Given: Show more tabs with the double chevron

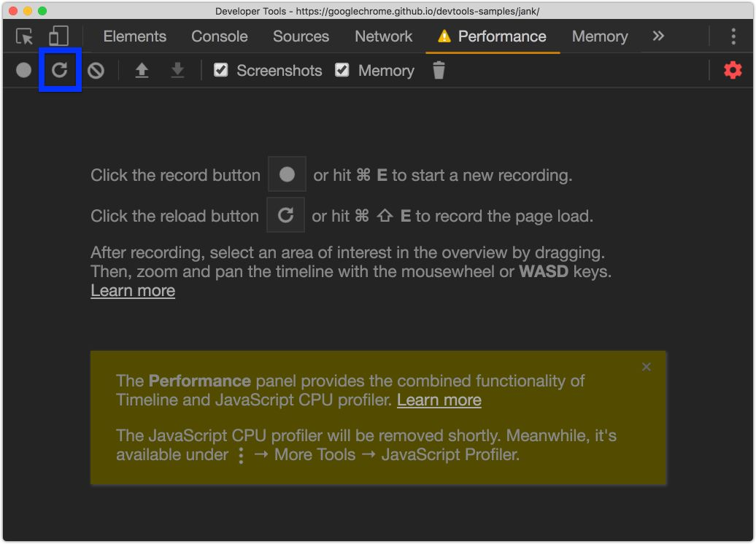Looking at the screenshot, I should (658, 36).
